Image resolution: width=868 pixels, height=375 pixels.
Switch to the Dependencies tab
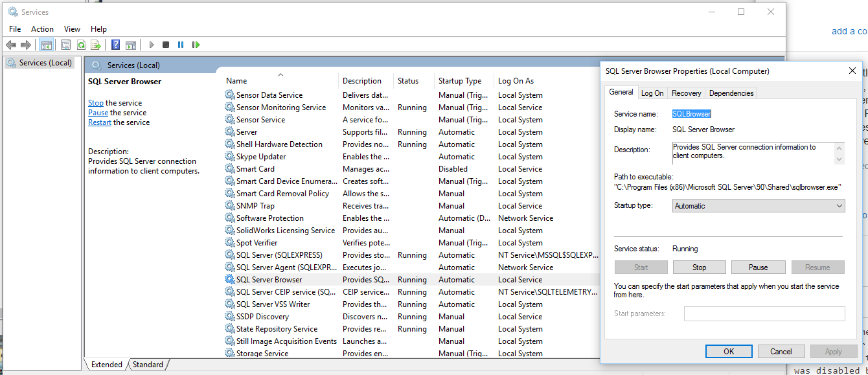[731, 93]
